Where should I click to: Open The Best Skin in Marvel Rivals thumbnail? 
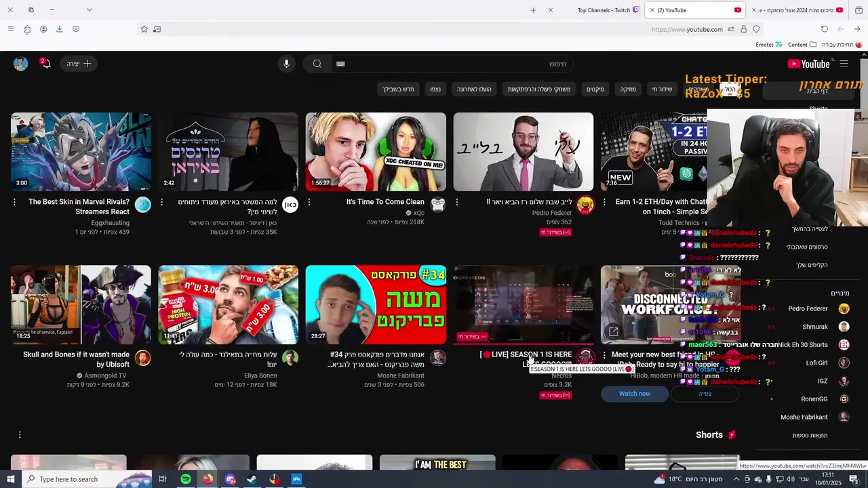tap(81, 152)
